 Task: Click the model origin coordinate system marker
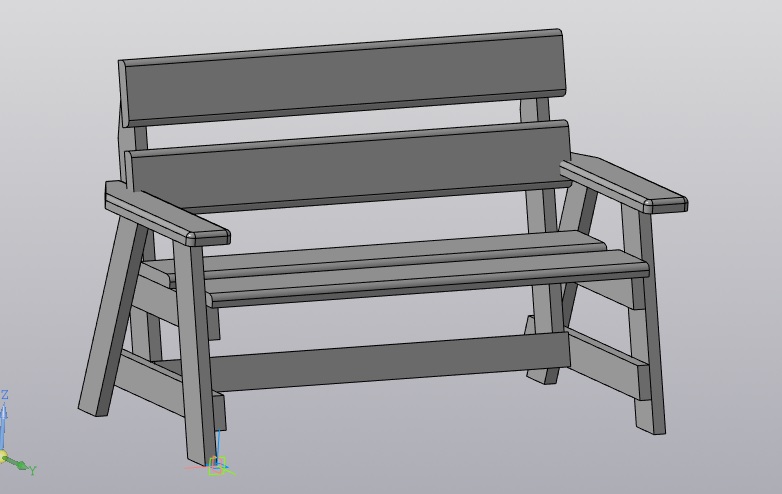[218, 462]
